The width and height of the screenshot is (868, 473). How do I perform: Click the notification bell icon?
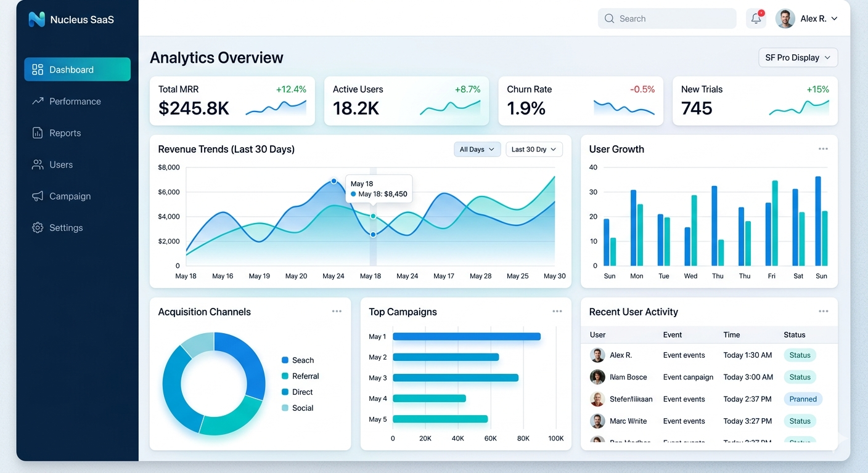point(756,18)
